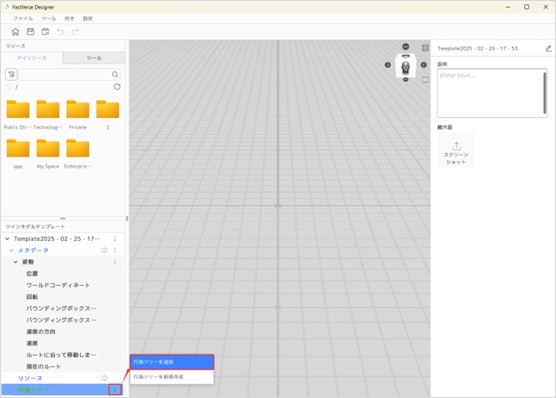
Task: Click the view cube's left arrow
Action: click(388, 65)
